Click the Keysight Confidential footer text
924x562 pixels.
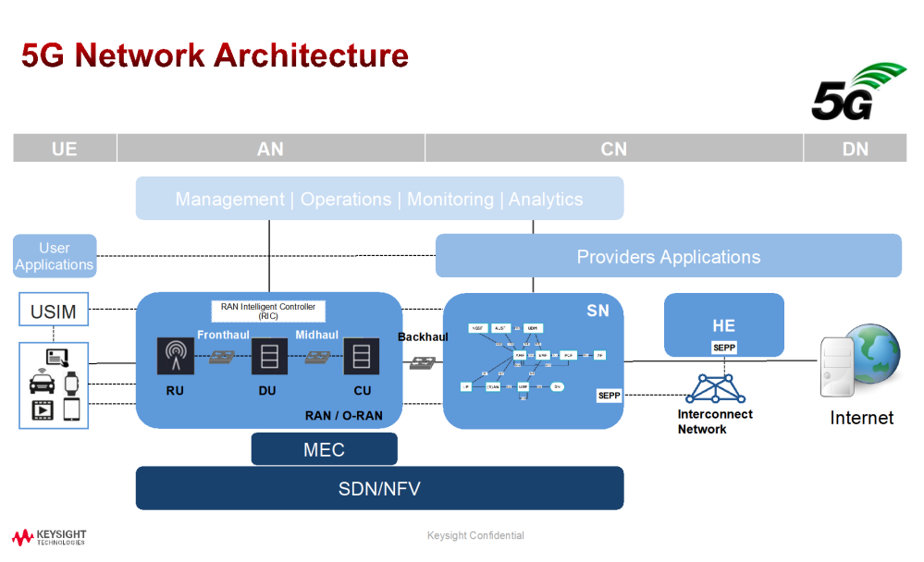tap(475, 535)
